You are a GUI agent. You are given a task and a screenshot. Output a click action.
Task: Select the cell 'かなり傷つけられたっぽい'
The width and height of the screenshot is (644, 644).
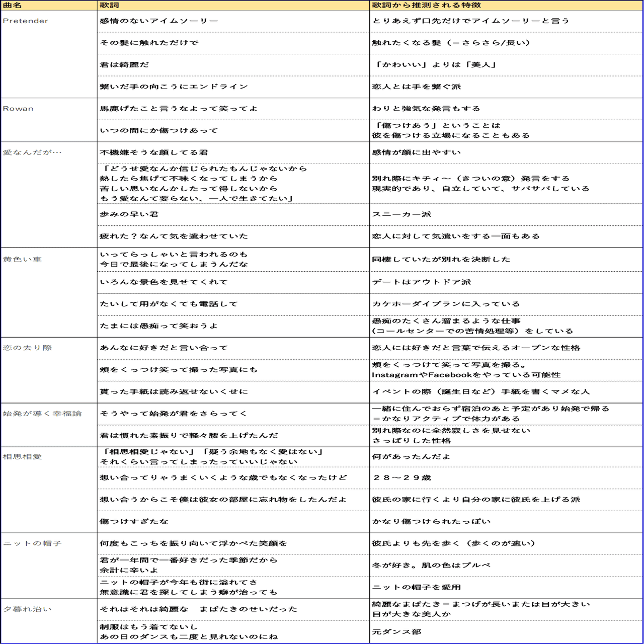(506, 522)
